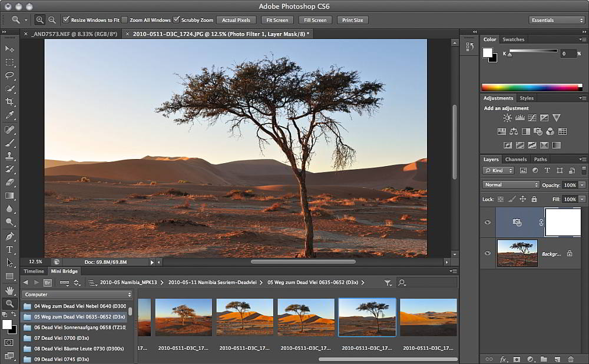
Task: Pick the Eyedropper tool
Action: [10, 115]
